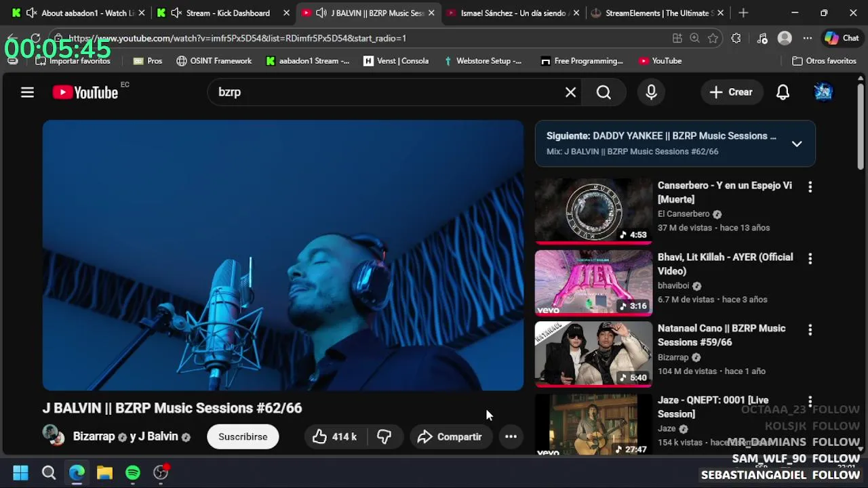Open Copilot Chat in the browser
Image resolution: width=868 pixels, height=488 pixels.
click(x=842, y=38)
